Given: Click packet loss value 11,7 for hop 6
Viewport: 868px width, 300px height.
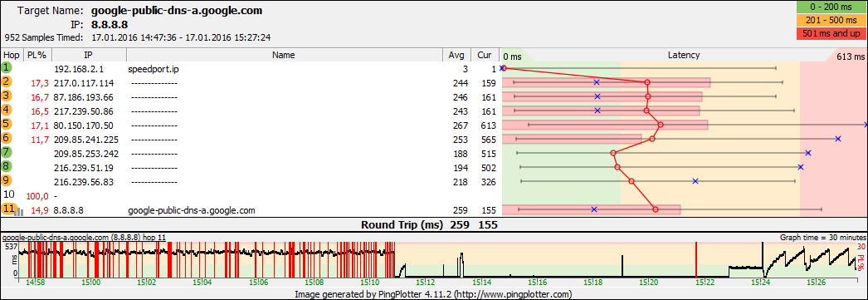Looking at the screenshot, I should pos(41,140).
